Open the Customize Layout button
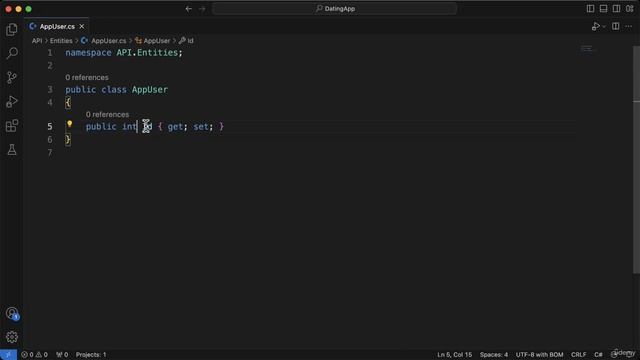 click(629, 9)
